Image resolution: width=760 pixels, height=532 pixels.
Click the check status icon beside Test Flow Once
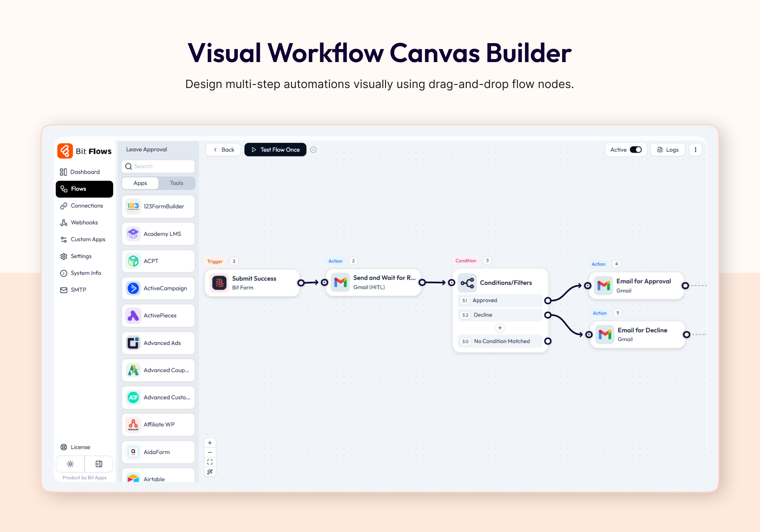tap(313, 150)
